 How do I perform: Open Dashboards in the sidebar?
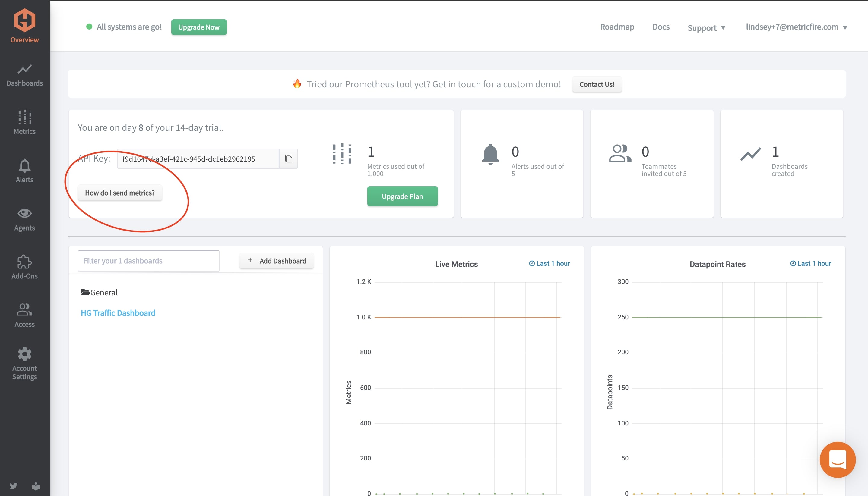click(x=24, y=75)
